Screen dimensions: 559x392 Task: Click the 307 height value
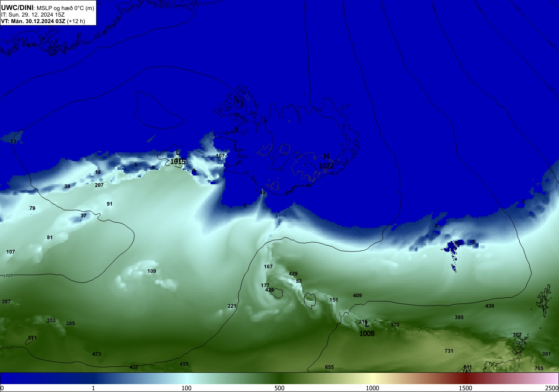click(x=517, y=335)
